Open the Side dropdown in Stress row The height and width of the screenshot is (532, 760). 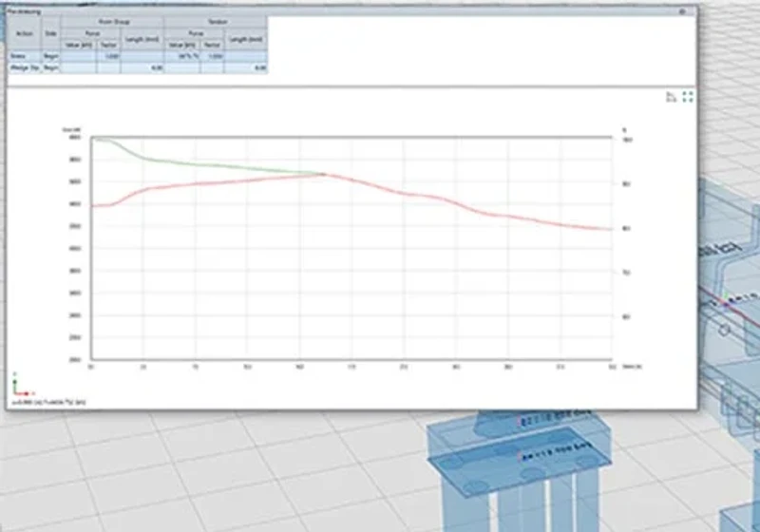pyautogui.click(x=51, y=56)
